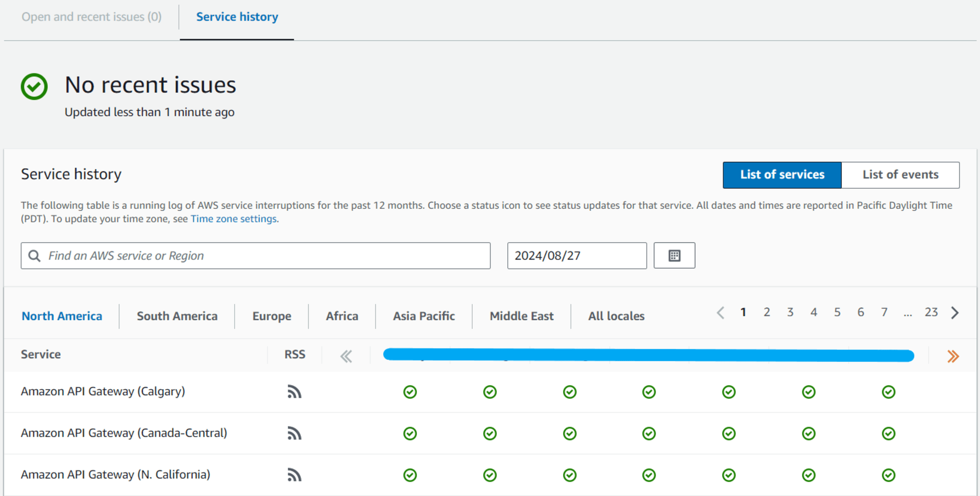The image size is (980, 496).
Task: Switch to List of events view
Action: tap(901, 175)
